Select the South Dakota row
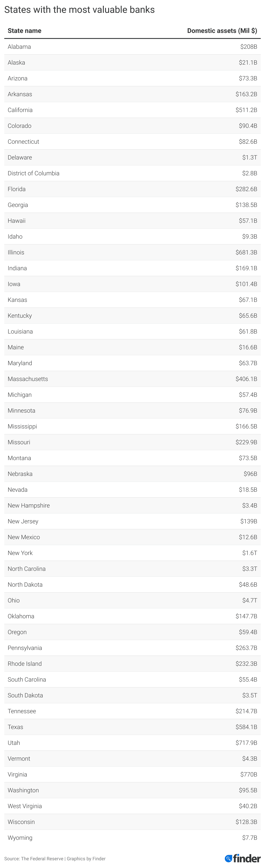The image size is (265, 868). pos(132,695)
